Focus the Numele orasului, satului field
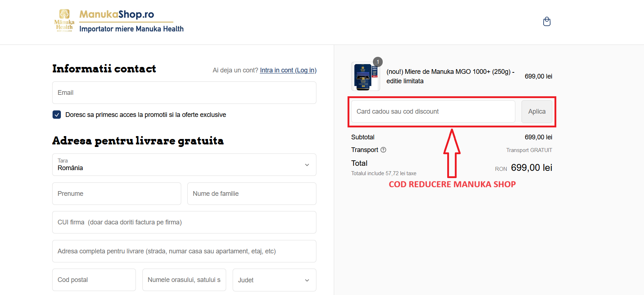This screenshot has height=295, width=644. pos(184,280)
